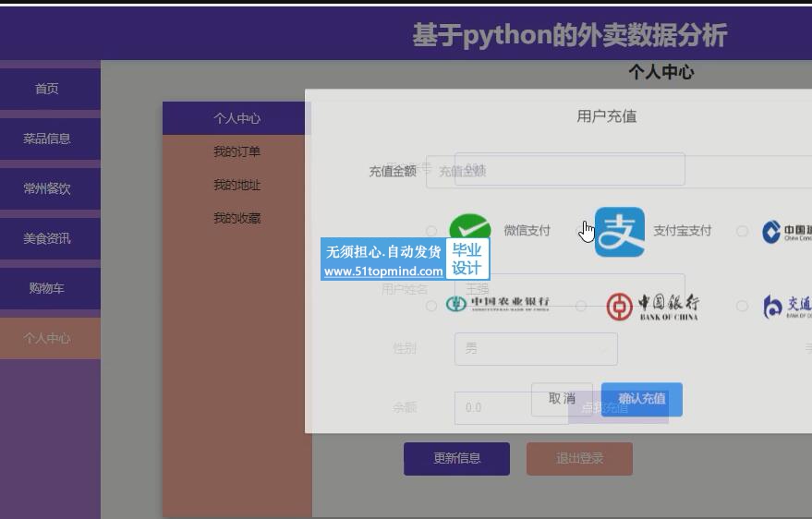Click the China Construction Bank logo

pyautogui.click(x=787, y=231)
